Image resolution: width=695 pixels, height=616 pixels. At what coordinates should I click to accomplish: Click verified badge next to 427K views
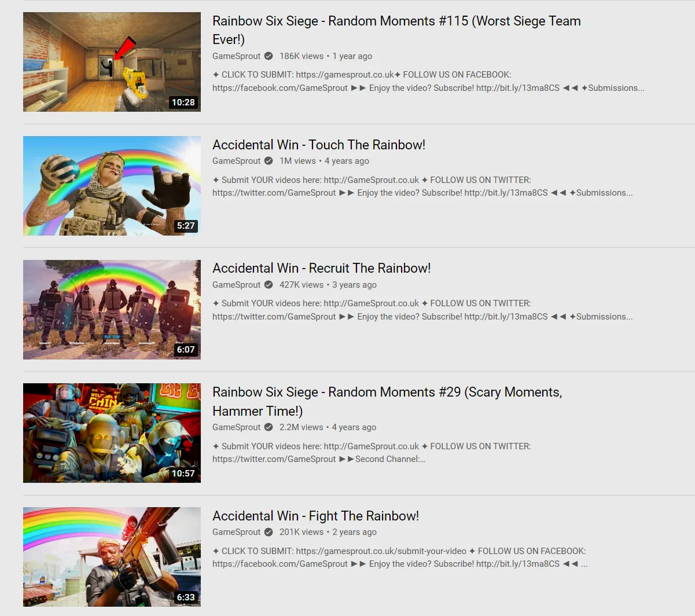coord(269,285)
